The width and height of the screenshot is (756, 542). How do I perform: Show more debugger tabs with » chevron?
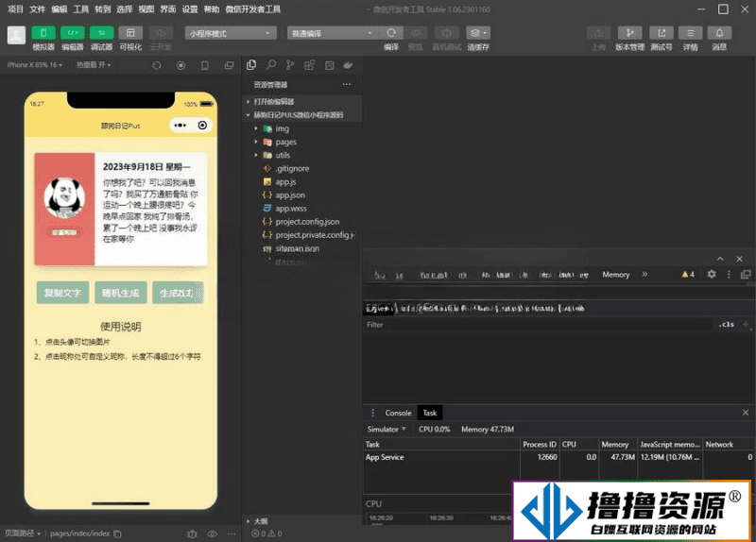click(644, 274)
